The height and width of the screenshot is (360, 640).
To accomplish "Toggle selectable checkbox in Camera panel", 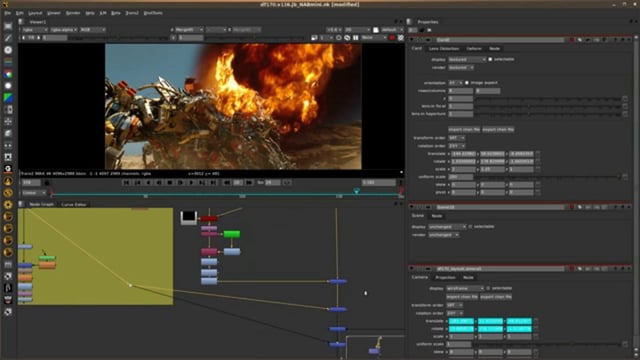I will (x=488, y=288).
